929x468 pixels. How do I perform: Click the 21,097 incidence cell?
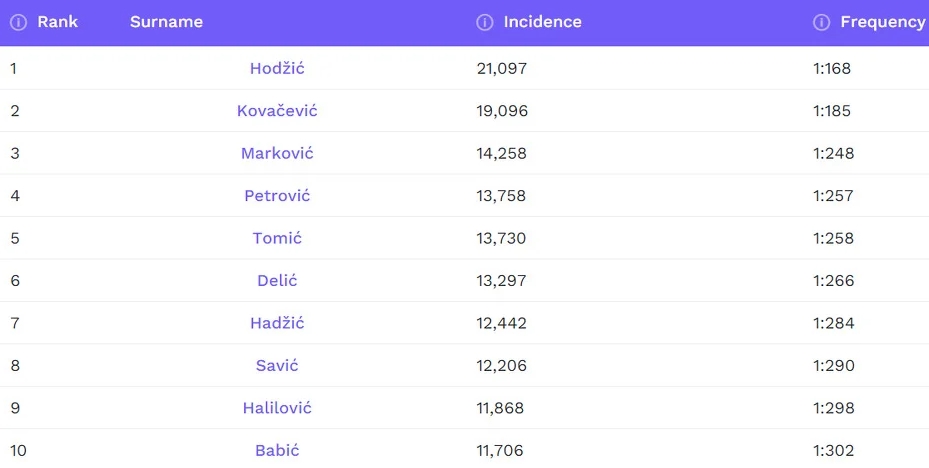(502, 69)
